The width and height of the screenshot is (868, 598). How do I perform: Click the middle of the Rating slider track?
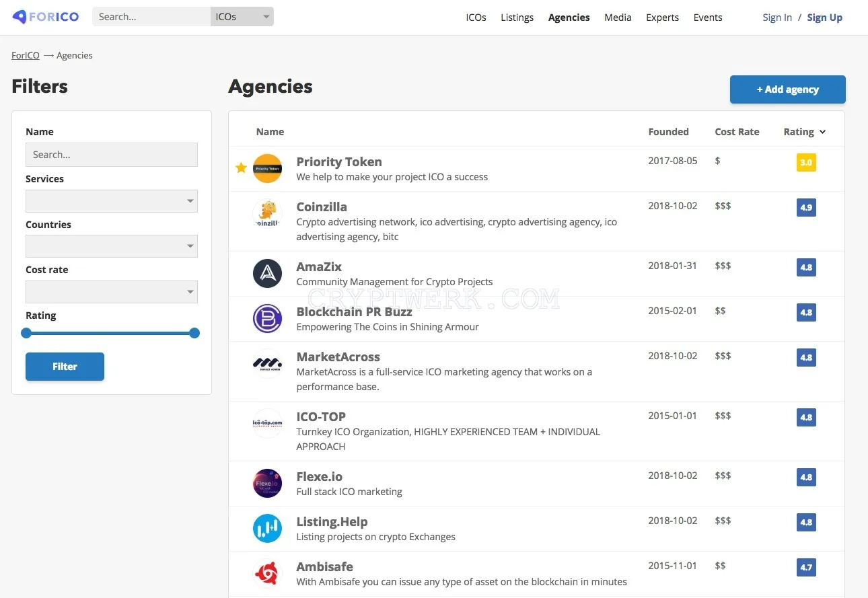coord(110,333)
